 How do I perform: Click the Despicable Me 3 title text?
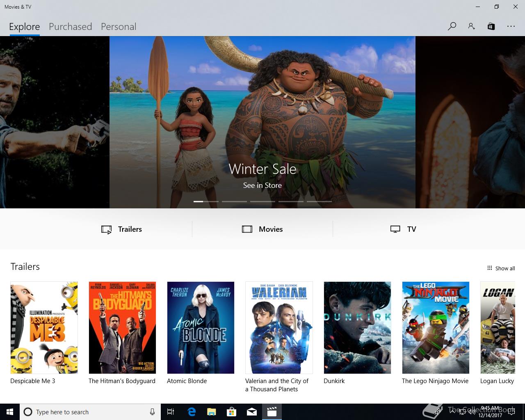pos(33,381)
